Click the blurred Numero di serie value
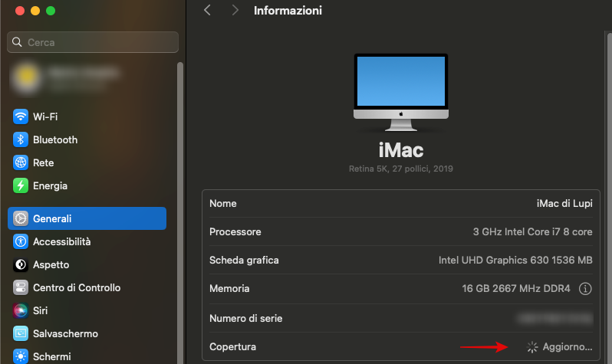This screenshot has height=364, width=612. (555, 318)
